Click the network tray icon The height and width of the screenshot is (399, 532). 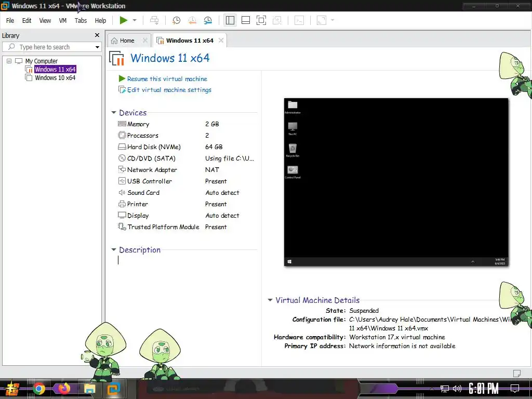445,389
